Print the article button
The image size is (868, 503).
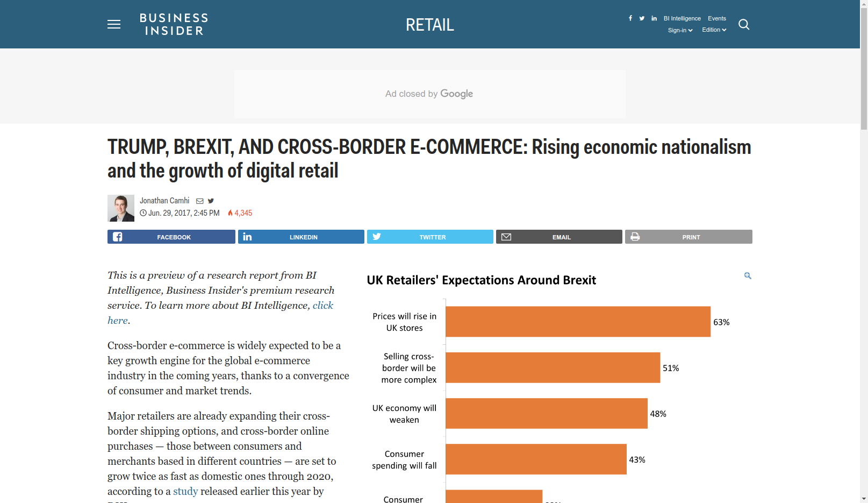tap(688, 237)
